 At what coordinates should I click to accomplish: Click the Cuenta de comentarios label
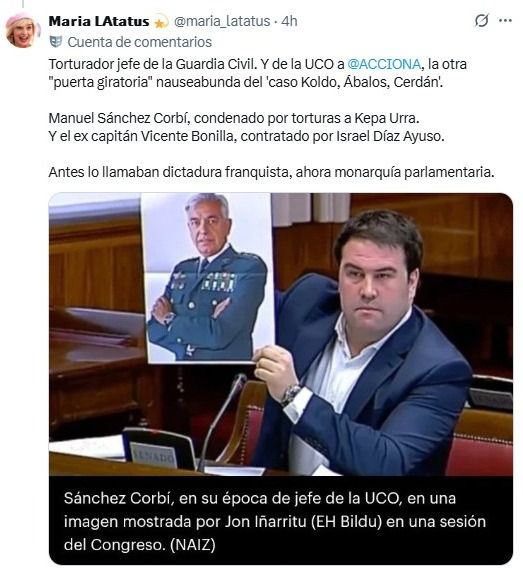click(x=139, y=42)
